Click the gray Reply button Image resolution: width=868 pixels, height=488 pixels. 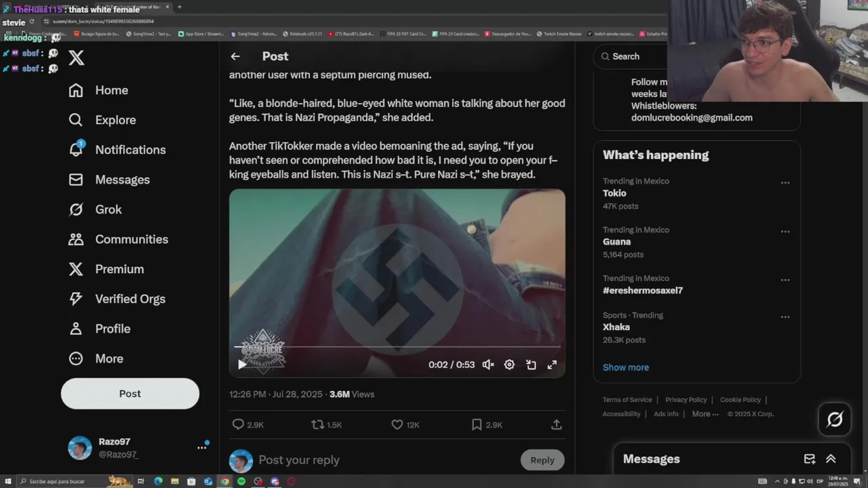click(x=542, y=460)
